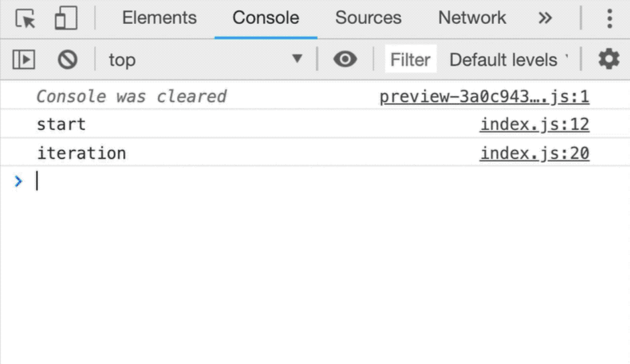Image resolution: width=630 pixels, height=364 pixels.
Task: Clear the console with the ban icon
Action: click(x=67, y=60)
